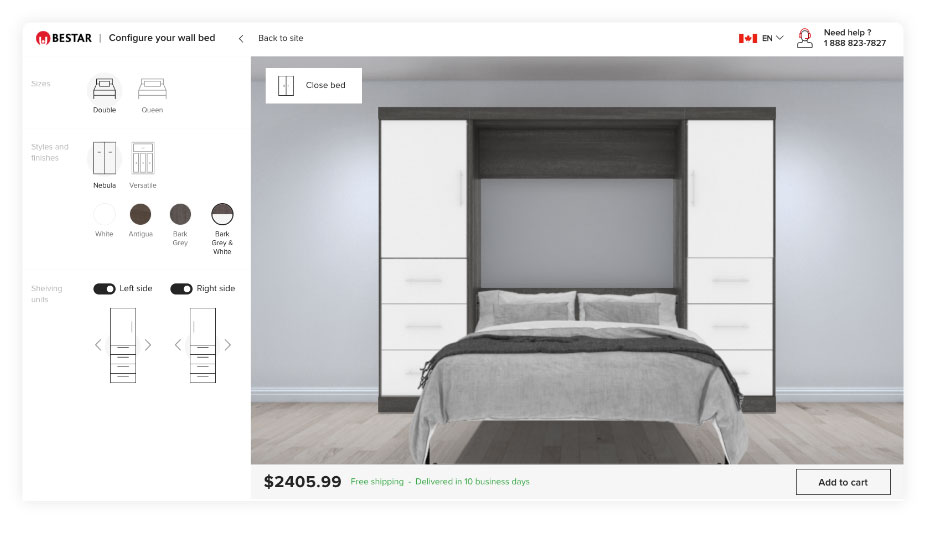Toggle the Left side shelving unit
This screenshot has height=540, width=926.
pyautogui.click(x=104, y=289)
